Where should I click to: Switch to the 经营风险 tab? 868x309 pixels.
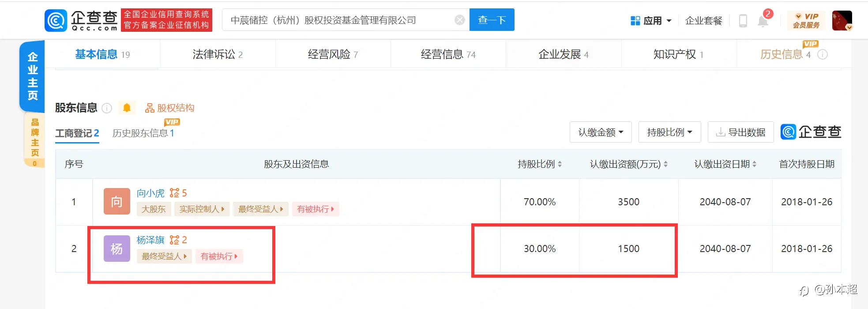(333, 54)
